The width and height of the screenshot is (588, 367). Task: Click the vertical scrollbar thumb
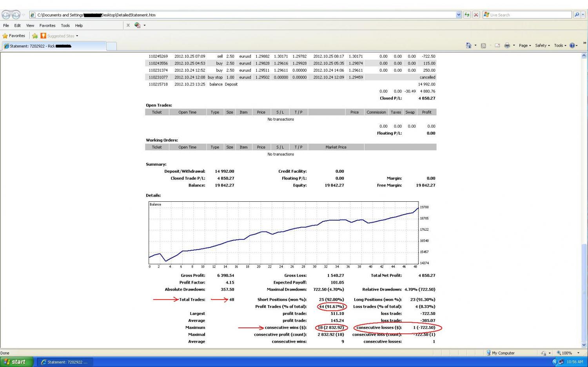584,293
